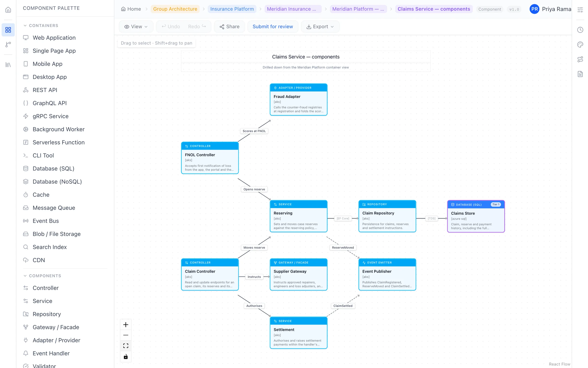Viewport: 588px width, 368px height.
Task: Select the Fraud Adapter node
Action: point(298,99)
